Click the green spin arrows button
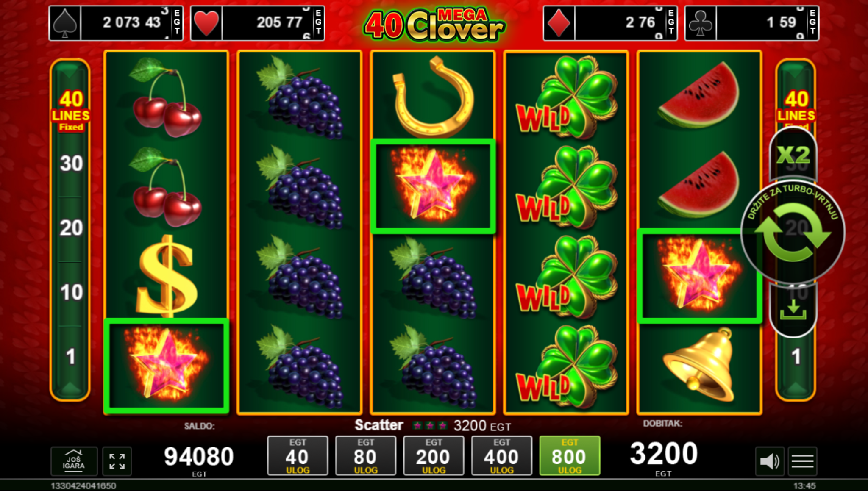 (x=793, y=232)
